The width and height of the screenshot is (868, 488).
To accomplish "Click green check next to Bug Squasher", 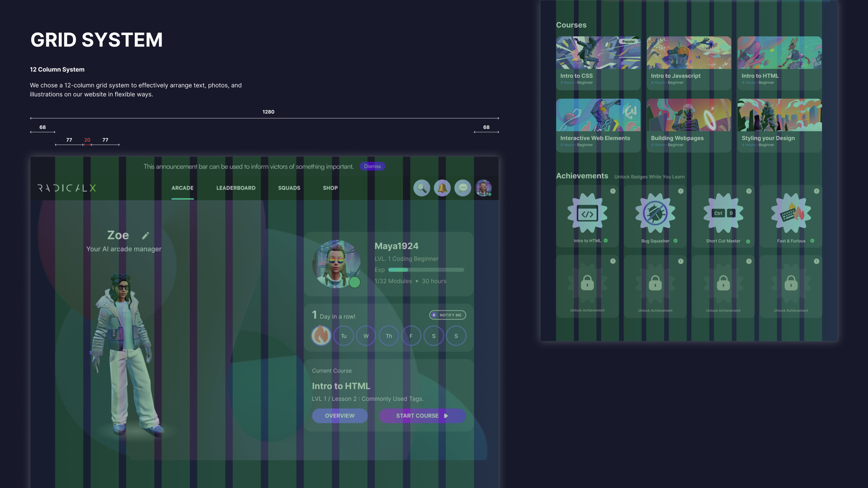I will (x=675, y=241).
